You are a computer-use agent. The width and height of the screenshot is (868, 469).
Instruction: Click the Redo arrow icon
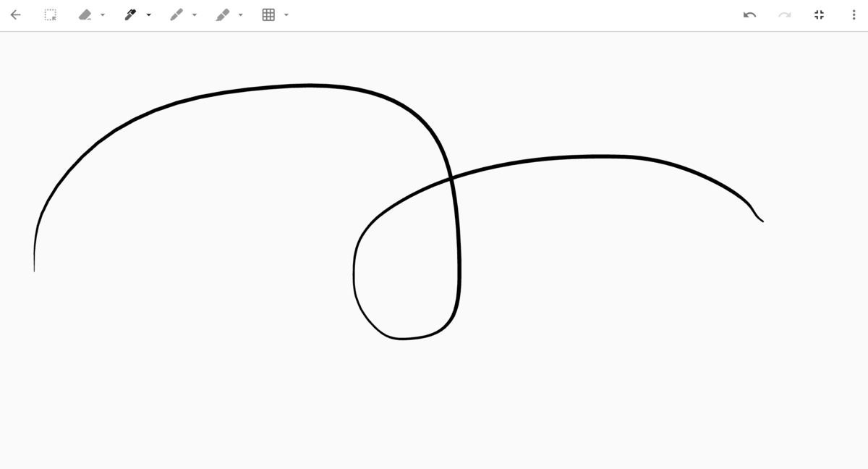tap(785, 14)
